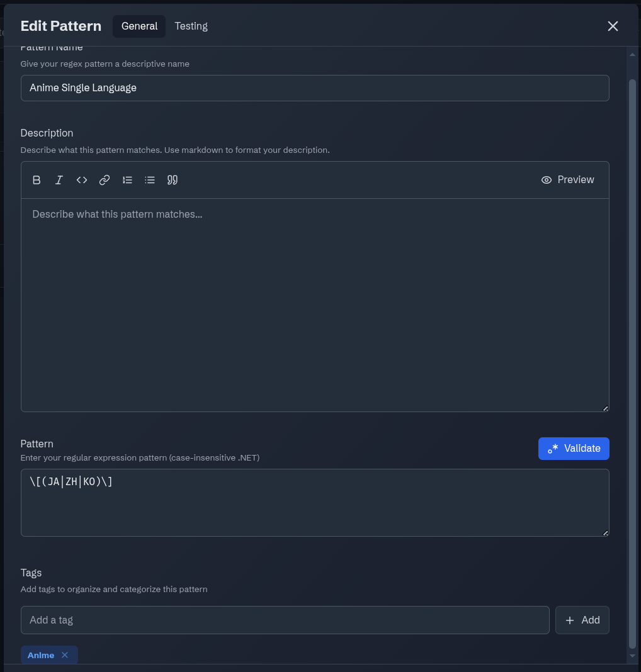Create a numbered list in description
641x672 pixels.
(127, 180)
